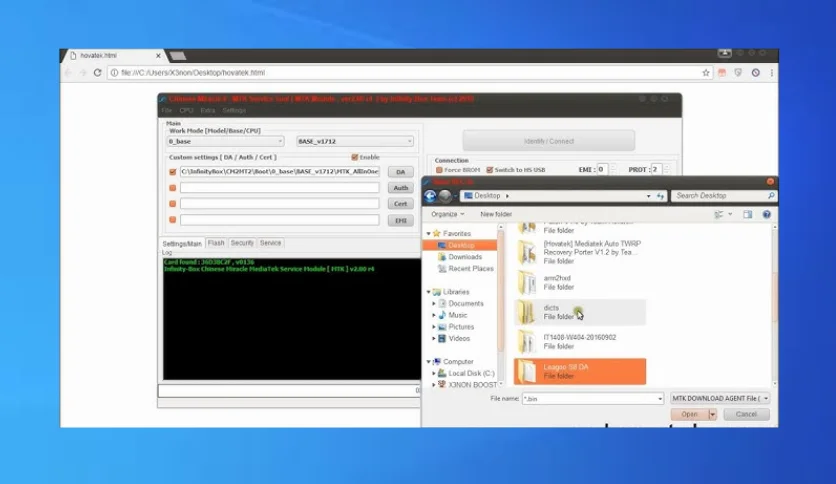Click the browser reload icon
This screenshot has height=484, width=836.
(x=97, y=72)
